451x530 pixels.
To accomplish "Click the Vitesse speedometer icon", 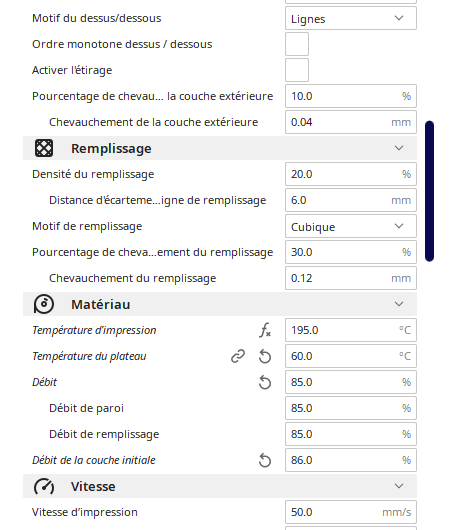I will click(x=44, y=486).
